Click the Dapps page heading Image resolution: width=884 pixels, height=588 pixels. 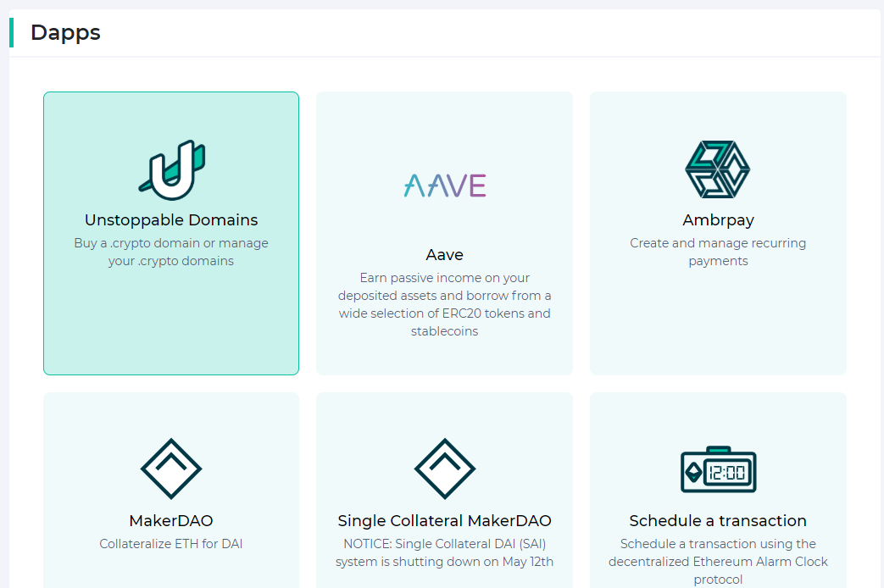pyautogui.click(x=65, y=33)
